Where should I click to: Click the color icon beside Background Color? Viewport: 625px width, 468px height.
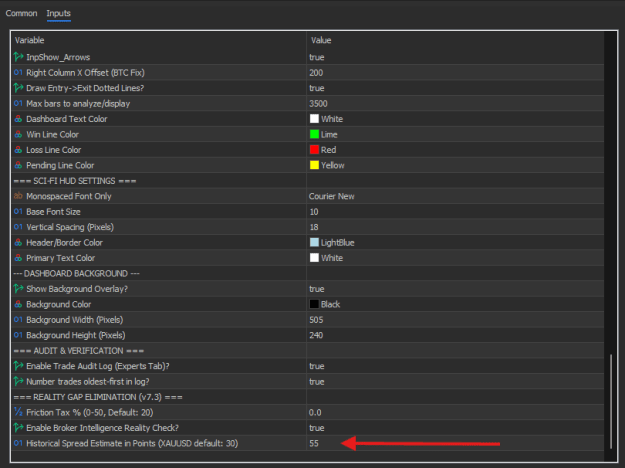click(x=18, y=304)
